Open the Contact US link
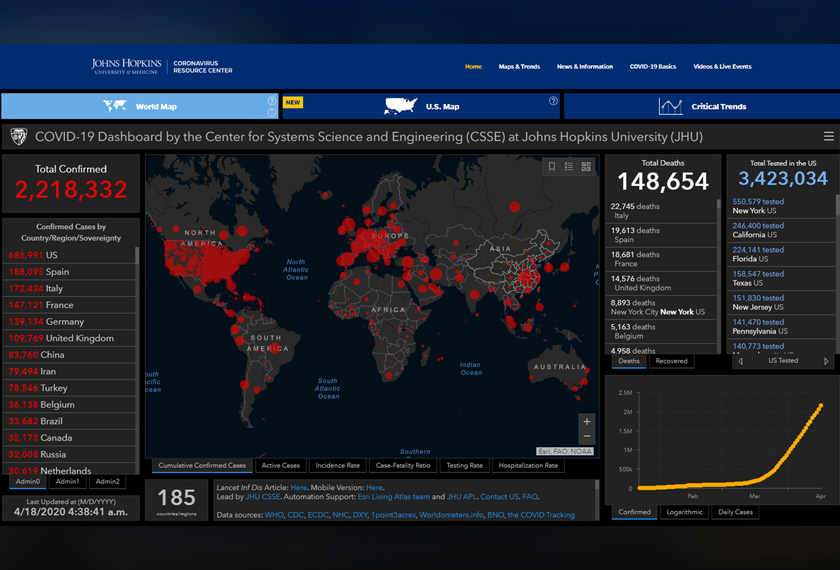The width and height of the screenshot is (840, 570). click(499, 497)
